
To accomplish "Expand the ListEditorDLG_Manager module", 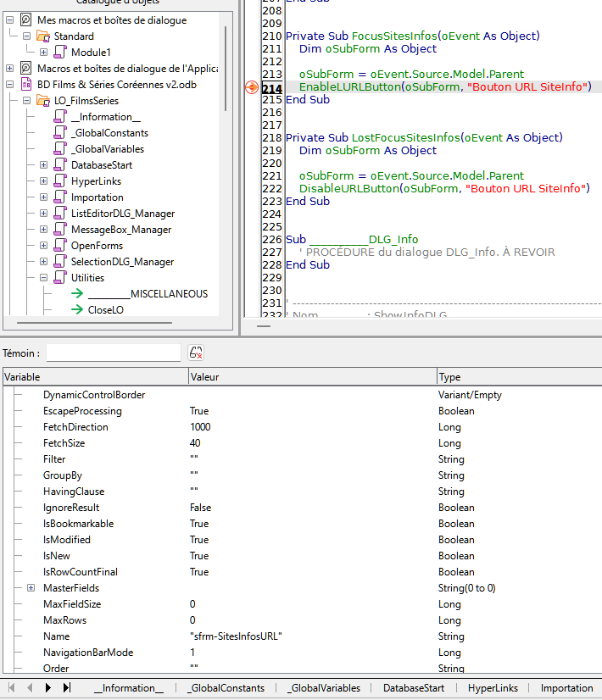I will tap(43, 213).
